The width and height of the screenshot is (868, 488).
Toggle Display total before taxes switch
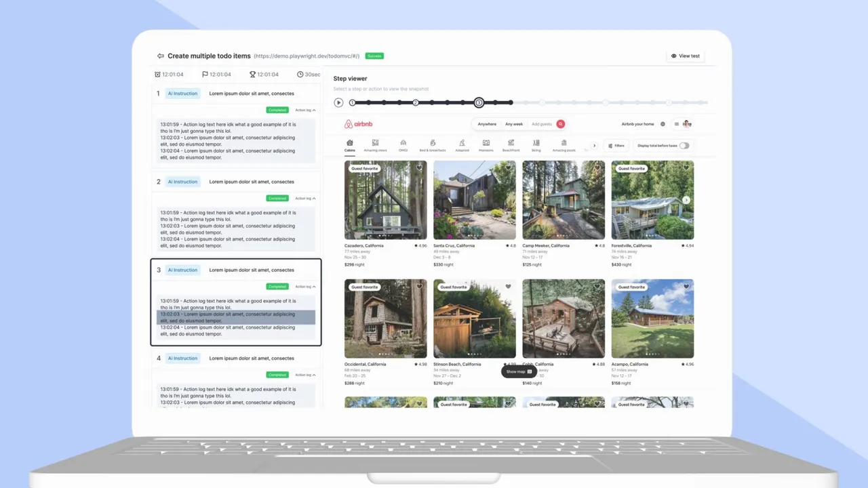684,146
